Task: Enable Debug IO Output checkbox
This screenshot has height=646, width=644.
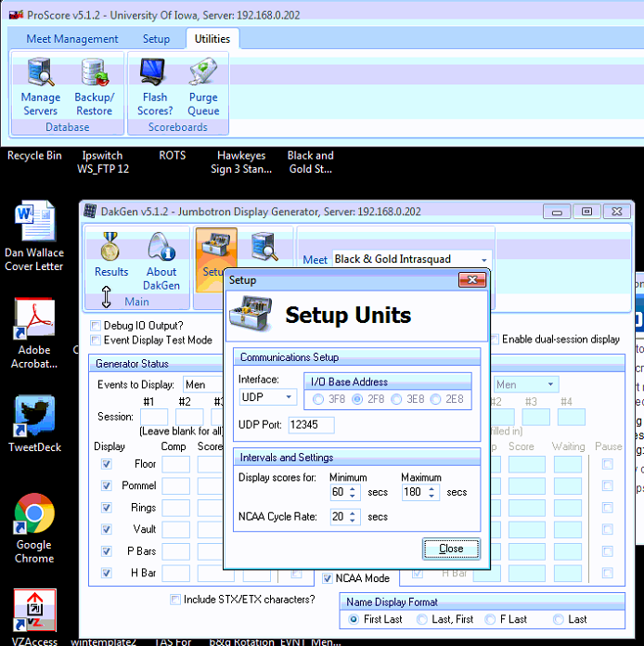Action: tap(97, 326)
